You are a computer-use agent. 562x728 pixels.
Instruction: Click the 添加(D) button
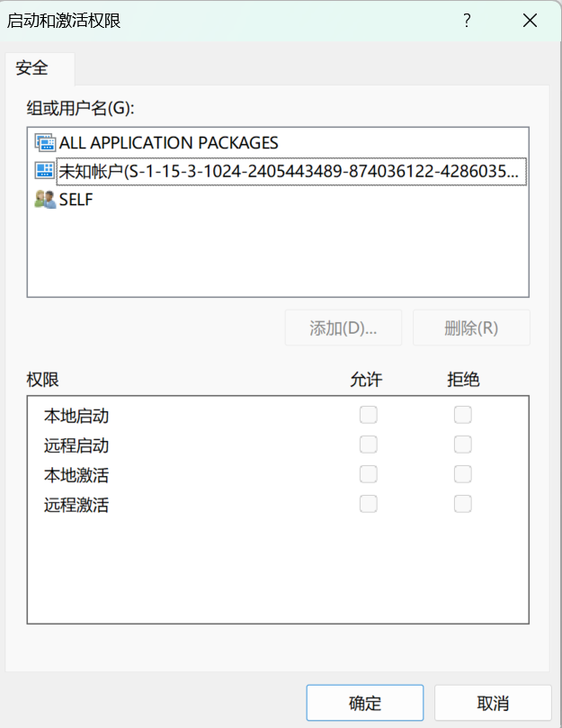click(x=343, y=327)
